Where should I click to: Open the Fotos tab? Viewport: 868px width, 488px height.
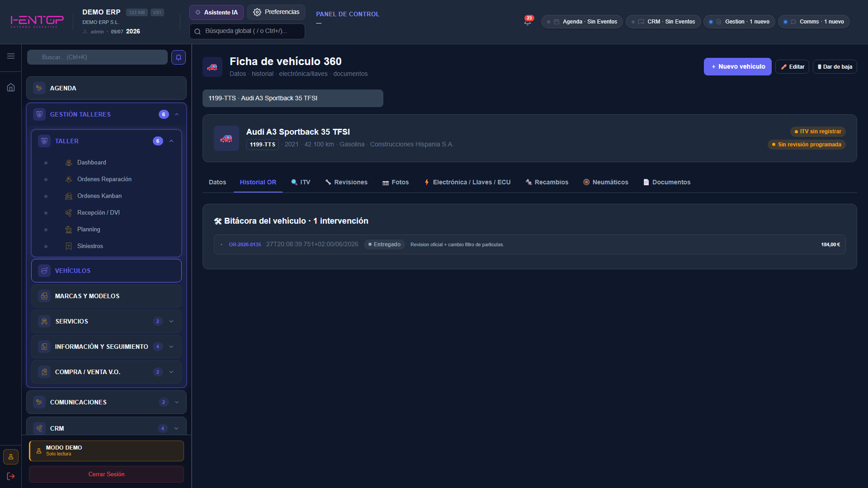396,182
